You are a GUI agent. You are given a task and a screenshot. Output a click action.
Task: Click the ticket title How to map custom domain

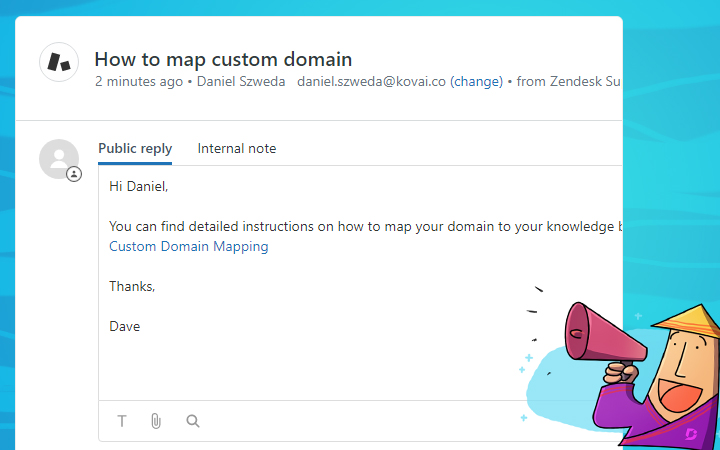point(223,59)
